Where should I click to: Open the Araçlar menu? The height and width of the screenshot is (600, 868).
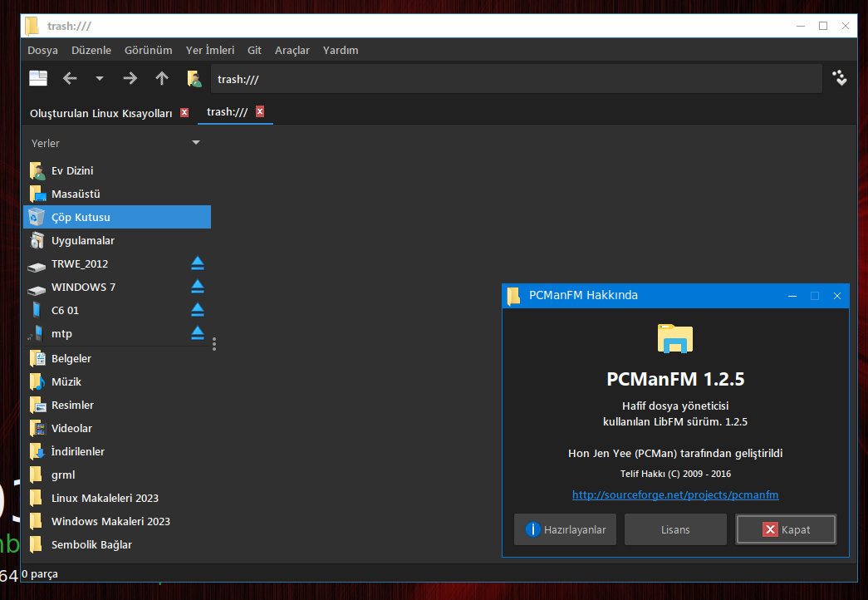tap(292, 51)
